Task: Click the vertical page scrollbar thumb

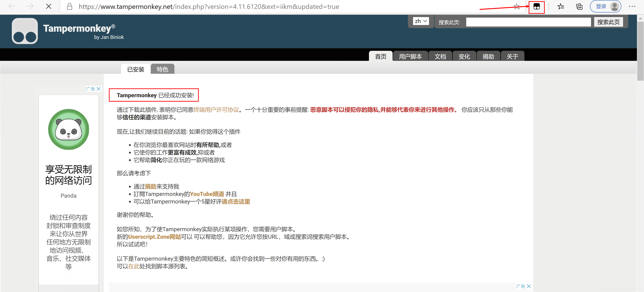Action: tap(640, 51)
